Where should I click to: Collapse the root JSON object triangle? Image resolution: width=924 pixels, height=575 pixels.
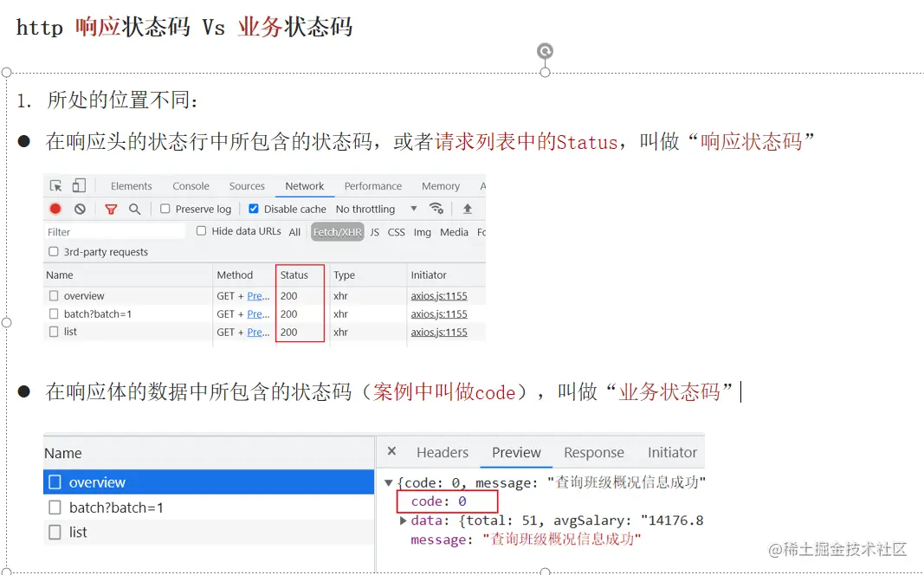point(388,483)
